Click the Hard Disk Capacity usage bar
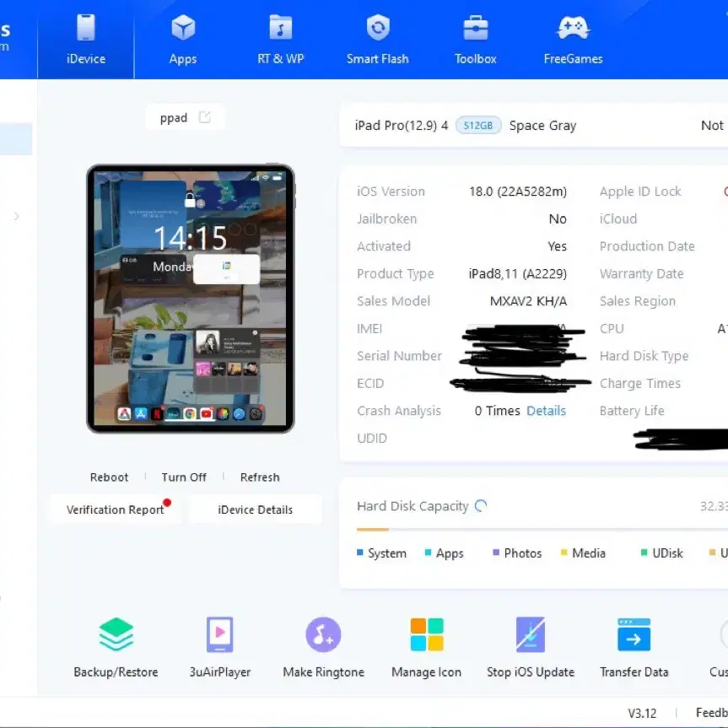 tap(542, 529)
